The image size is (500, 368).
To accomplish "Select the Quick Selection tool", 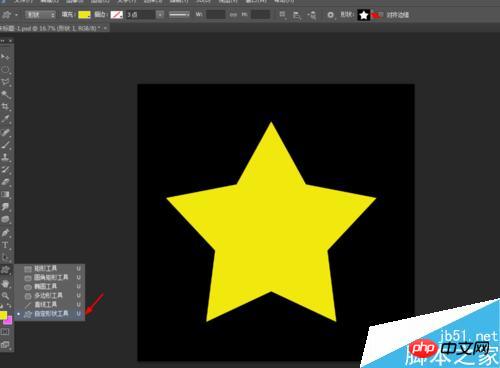I will click(x=5, y=95).
